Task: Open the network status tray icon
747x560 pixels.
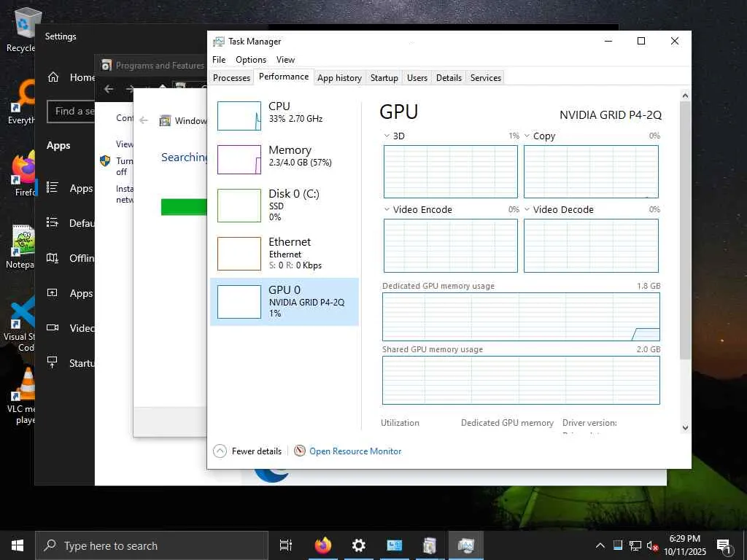Action: [x=635, y=545]
